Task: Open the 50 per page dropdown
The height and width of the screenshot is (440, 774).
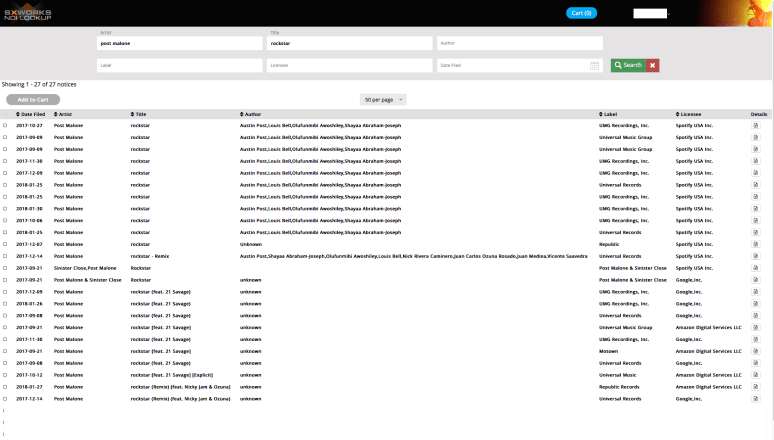Action: 383,100
